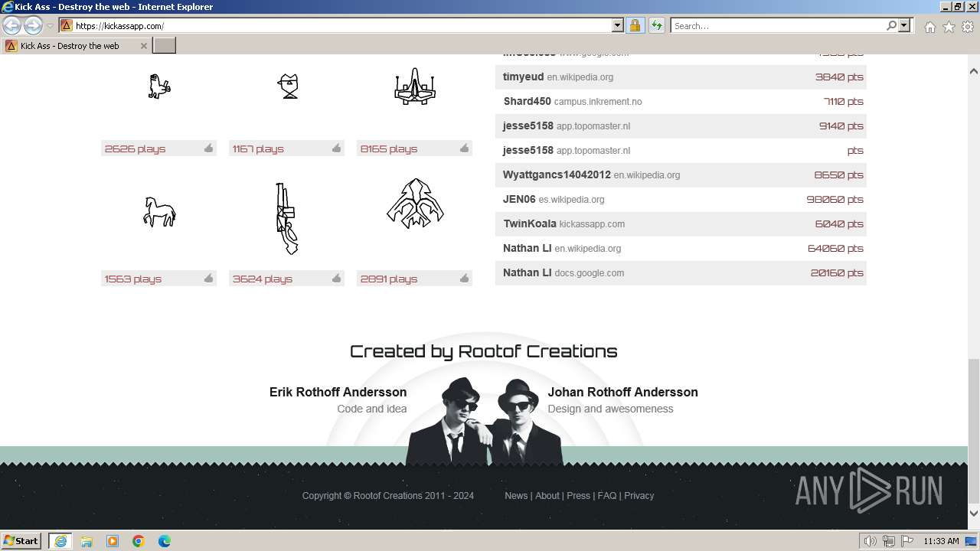Click the TwinKoala kickassapp.com entry
Screen dimensions: 980x551
681,224
